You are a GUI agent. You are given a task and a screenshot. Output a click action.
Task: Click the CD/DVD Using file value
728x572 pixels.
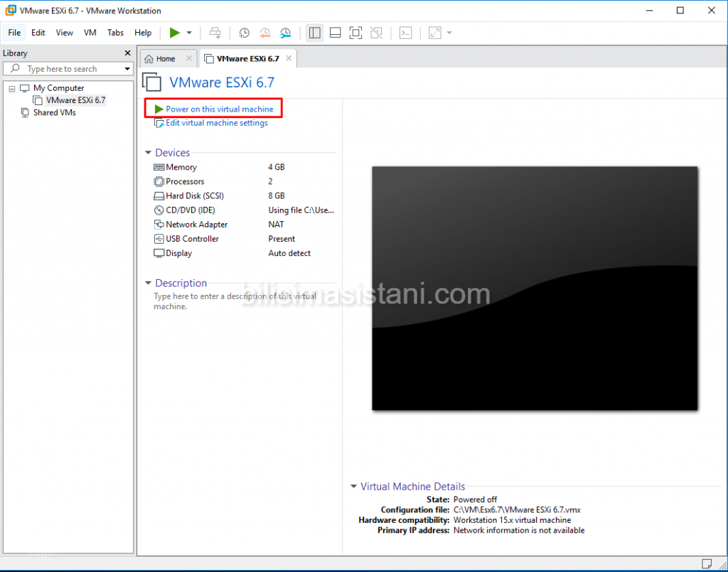click(301, 210)
